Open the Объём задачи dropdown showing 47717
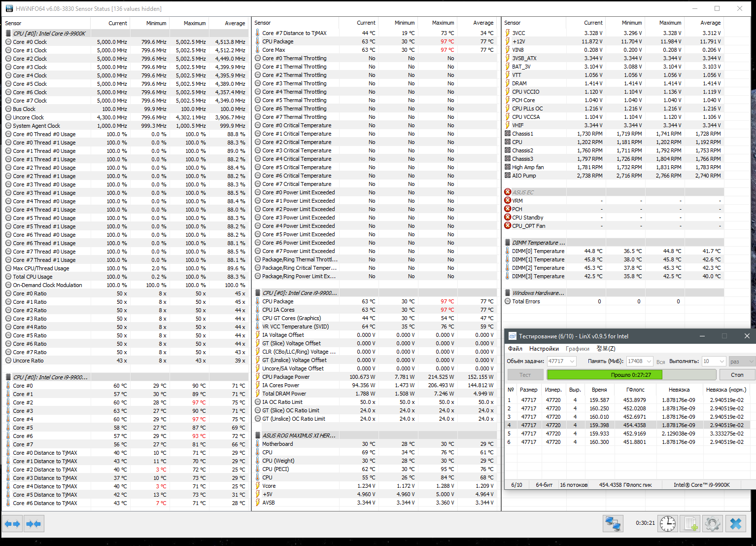Image resolution: width=756 pixels, height=546 pixels. click(x=561, y=361)
